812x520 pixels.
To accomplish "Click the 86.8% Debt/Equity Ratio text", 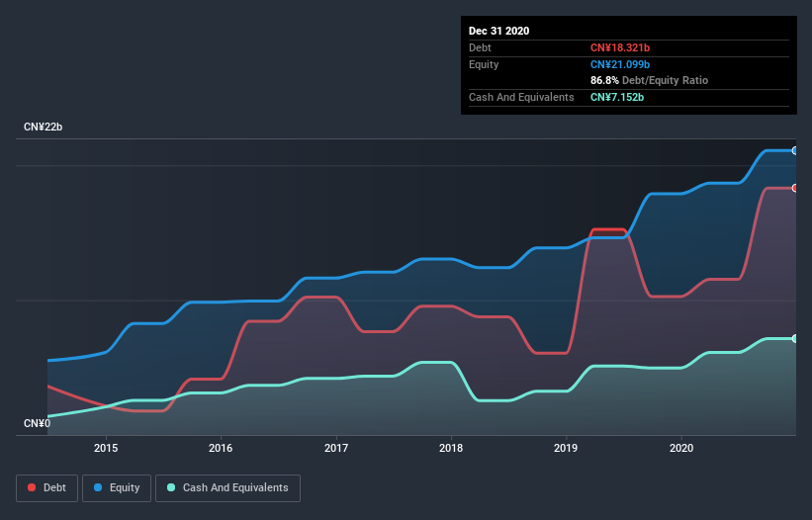I will click(x=649, y=80).
